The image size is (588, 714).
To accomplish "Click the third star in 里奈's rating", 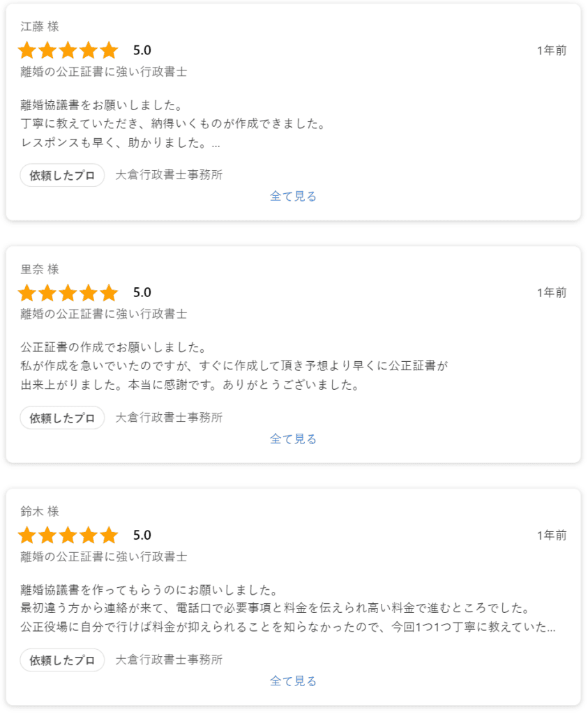I will coord(68,293).
